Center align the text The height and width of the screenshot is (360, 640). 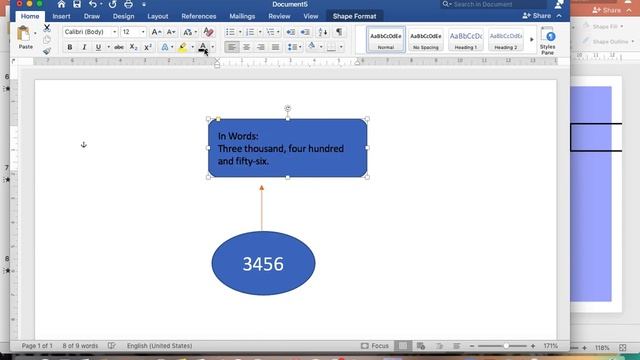[246, 47]
